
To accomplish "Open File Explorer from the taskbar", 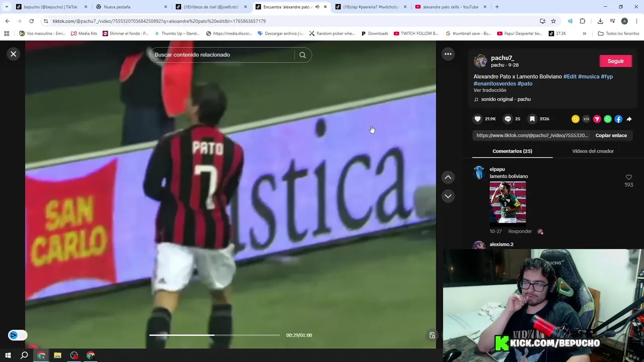I will point(57,355).
